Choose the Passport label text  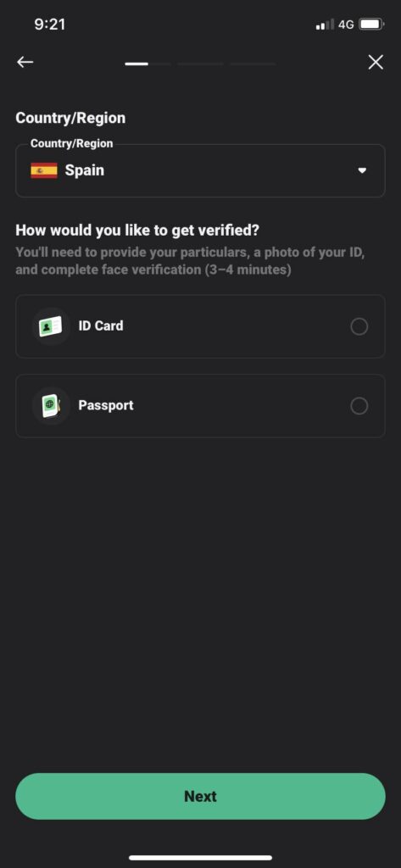[106, 406]
